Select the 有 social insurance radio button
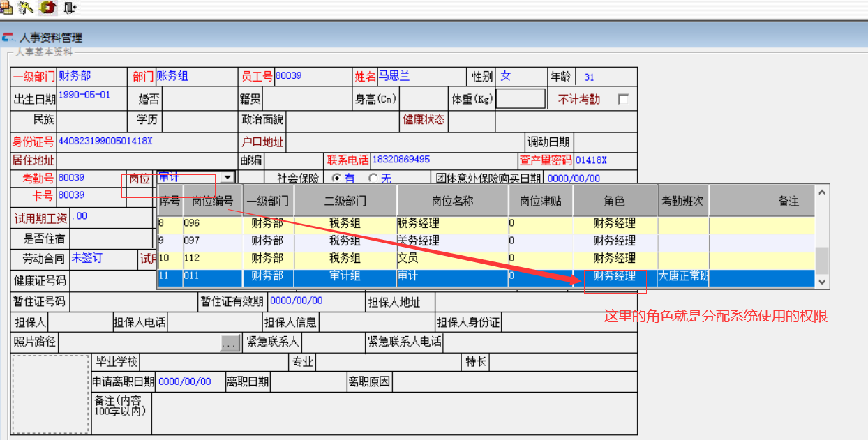 click(x=336, y=179)
